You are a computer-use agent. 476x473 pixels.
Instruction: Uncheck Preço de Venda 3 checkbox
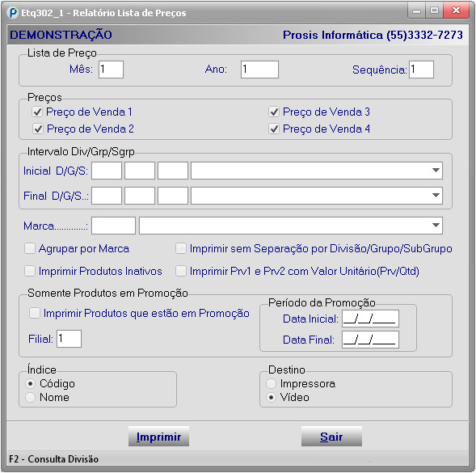(274, 112)
